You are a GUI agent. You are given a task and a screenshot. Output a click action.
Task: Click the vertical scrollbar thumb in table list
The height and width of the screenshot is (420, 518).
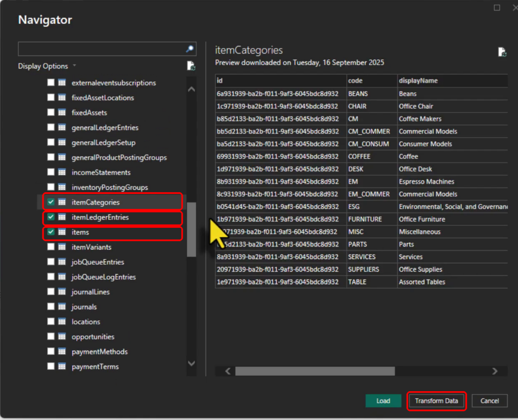[191, 229]
